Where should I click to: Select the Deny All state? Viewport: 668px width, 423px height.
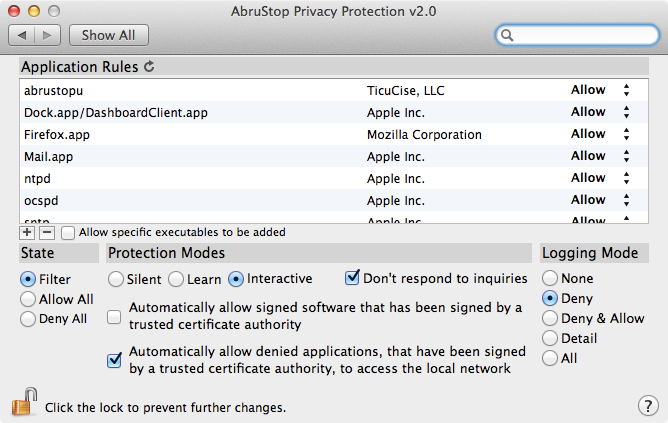tap(28, 319)
